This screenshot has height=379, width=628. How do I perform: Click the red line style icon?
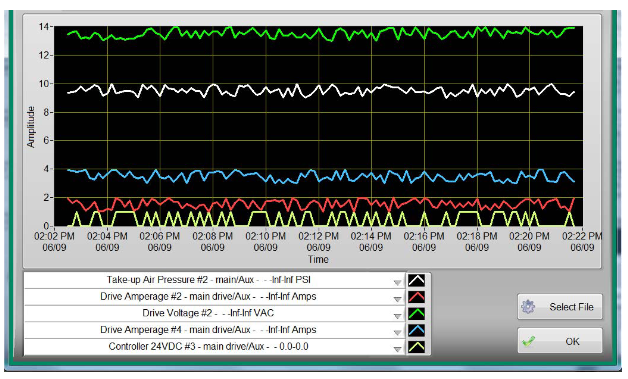[x=416, y=297]
